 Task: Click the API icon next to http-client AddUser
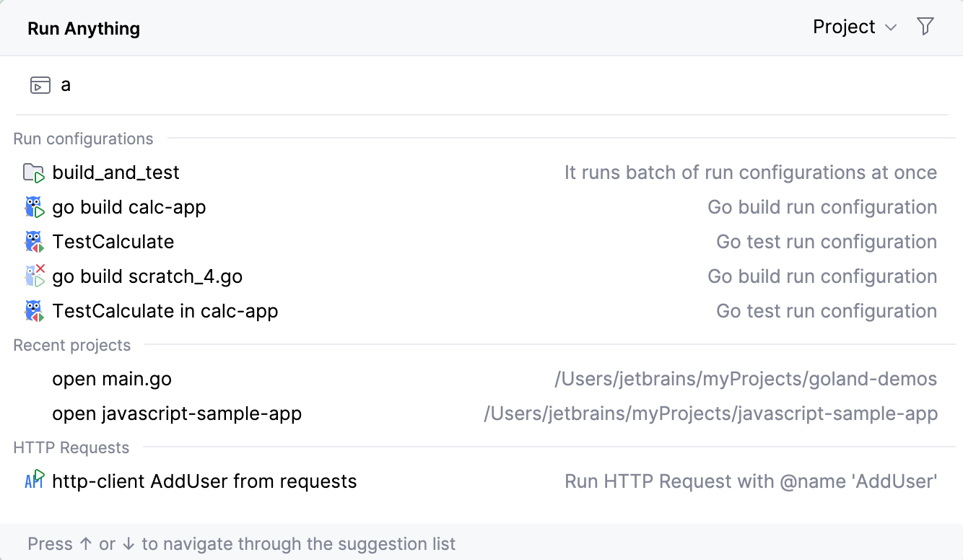(34, 481)
